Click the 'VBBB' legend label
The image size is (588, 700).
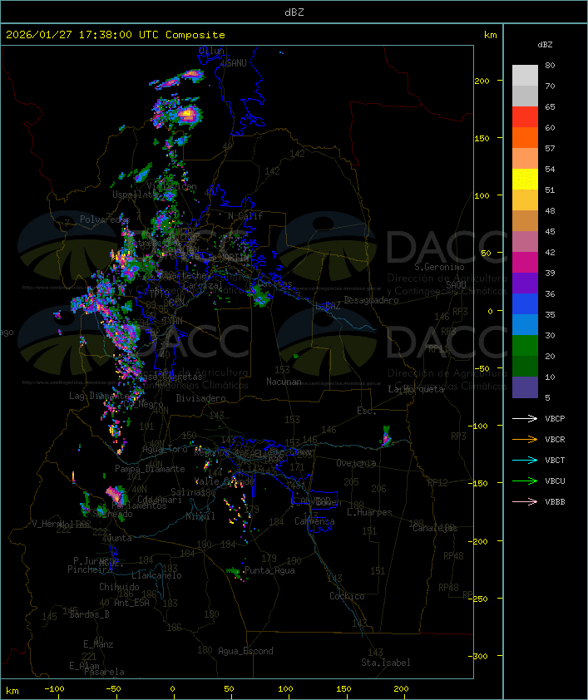coord(555,502)
